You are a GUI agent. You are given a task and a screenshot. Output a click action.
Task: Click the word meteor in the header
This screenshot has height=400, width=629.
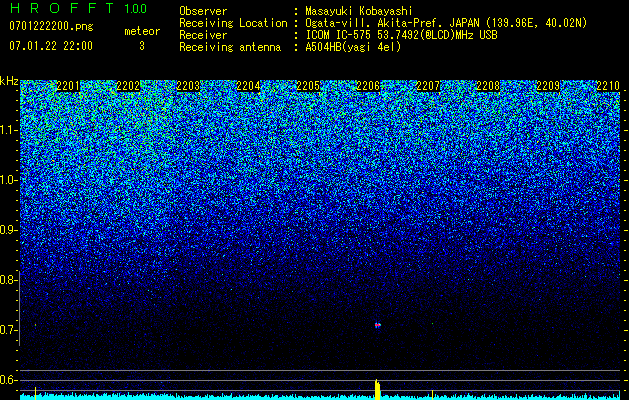142,31
